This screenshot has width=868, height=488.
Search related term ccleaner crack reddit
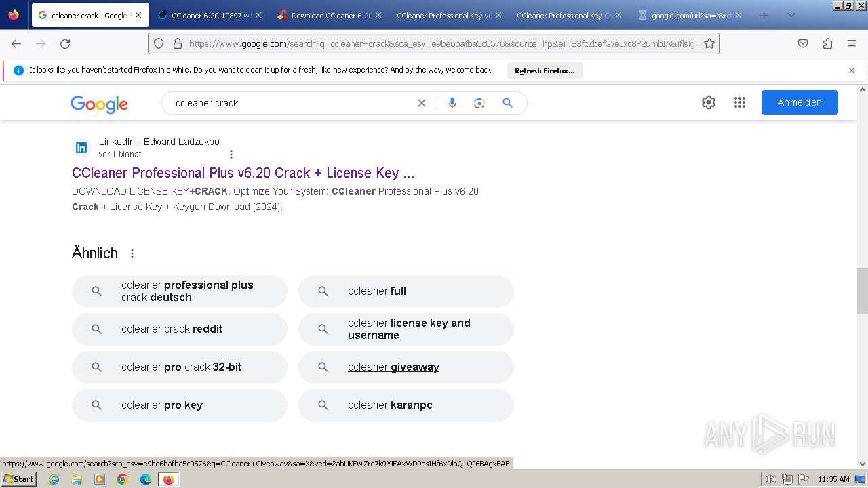[180, 329]
